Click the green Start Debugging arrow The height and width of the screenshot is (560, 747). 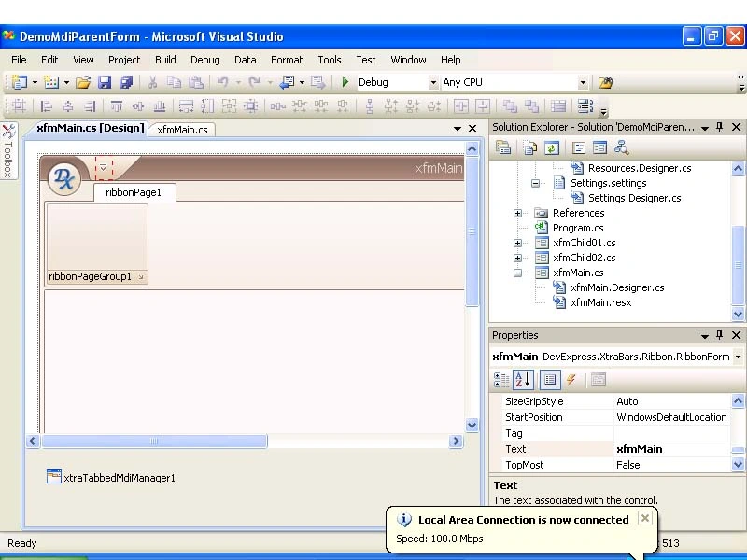pyautogui.click(x=345, y=82)
